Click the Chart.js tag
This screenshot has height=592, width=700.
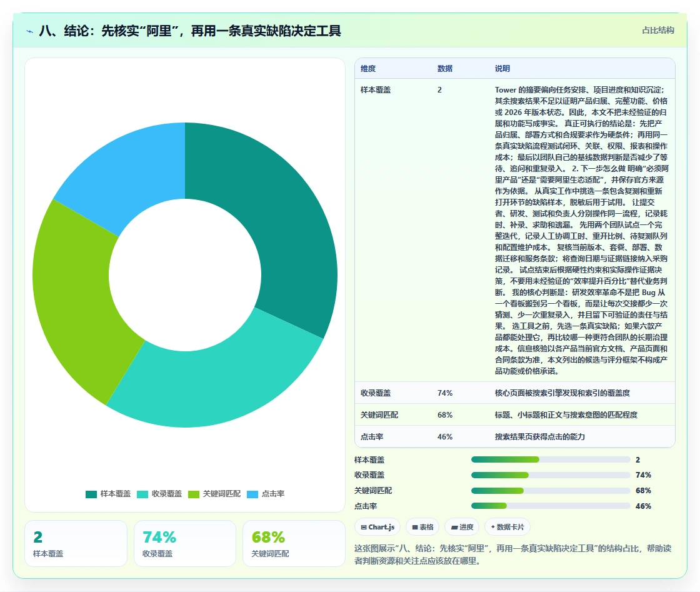377,527
